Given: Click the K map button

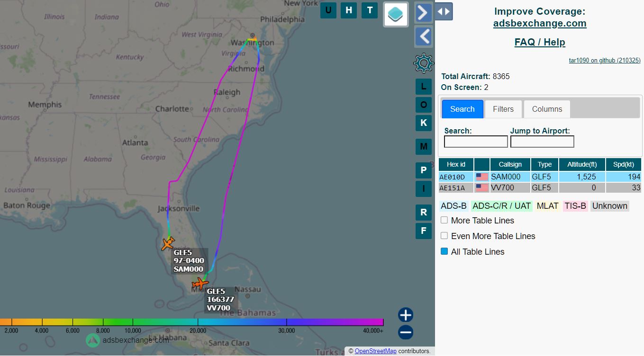Looking at the screenshot, I should (x=424, y=123).
